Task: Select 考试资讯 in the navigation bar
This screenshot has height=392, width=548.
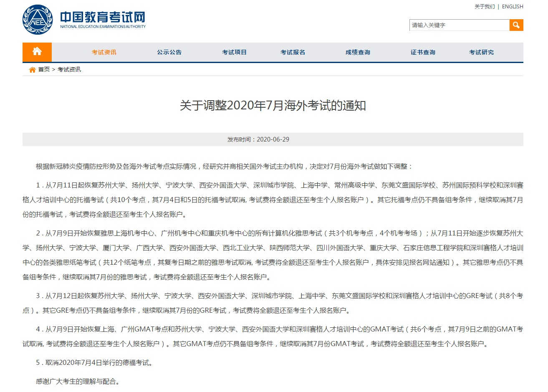Action: (x=104, y=52)
